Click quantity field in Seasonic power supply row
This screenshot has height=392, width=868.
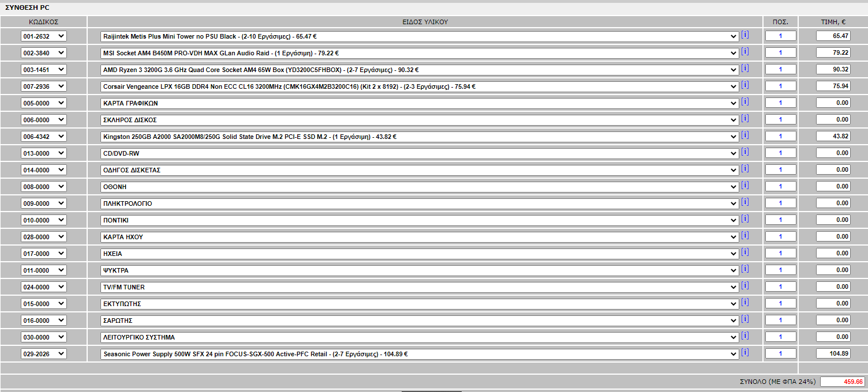click(780, 353)
